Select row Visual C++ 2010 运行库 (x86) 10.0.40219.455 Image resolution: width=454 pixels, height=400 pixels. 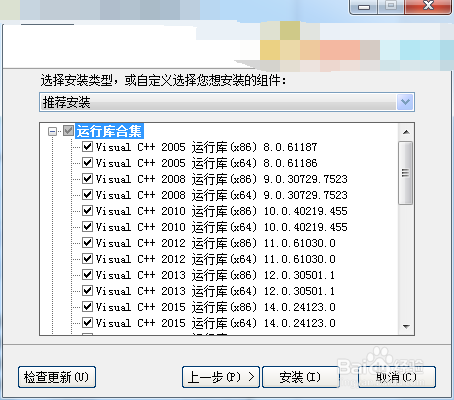click(221, 211)
